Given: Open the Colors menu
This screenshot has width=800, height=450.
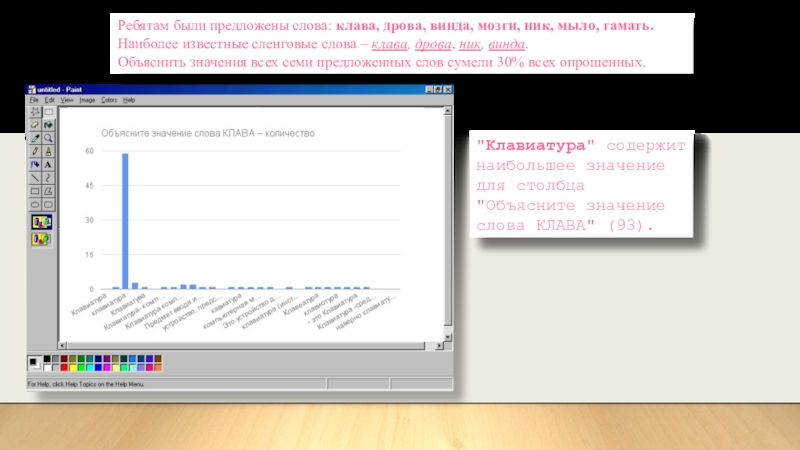Looking at the screenshot, I should (x=109, y=100).
